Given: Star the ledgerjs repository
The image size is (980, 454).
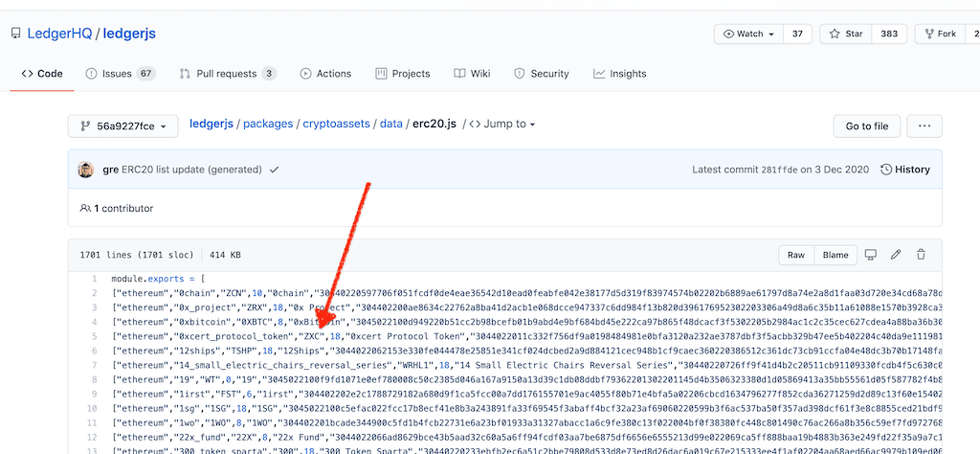Looking at the screenshot, I should point(846,34).
